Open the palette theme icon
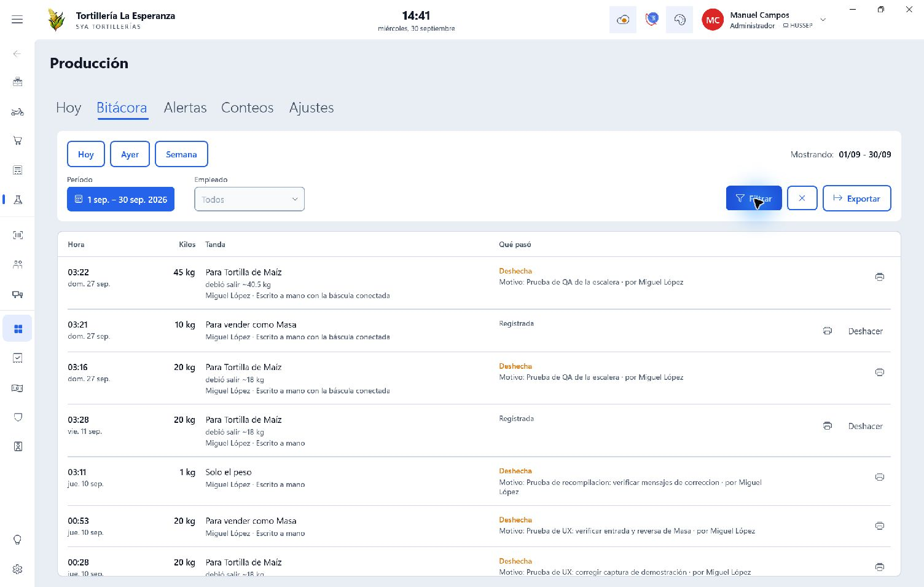This screenshot has width=924, height=587. pos(679,20)
